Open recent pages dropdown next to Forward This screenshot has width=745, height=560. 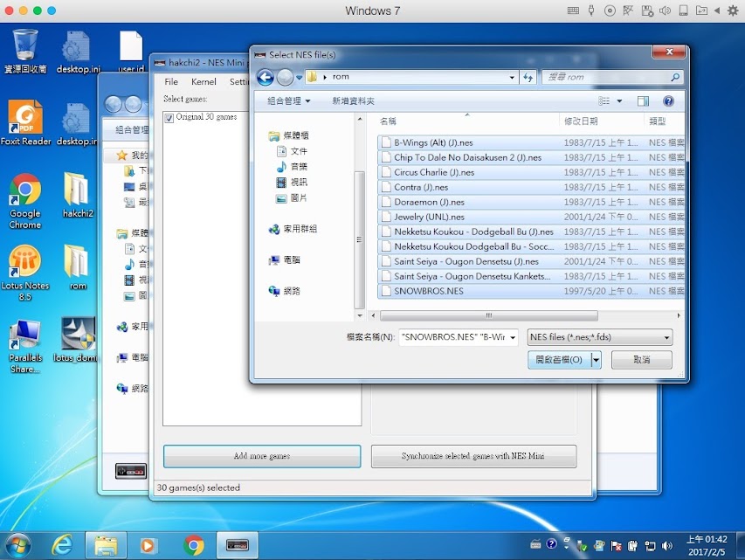(299, 77)
